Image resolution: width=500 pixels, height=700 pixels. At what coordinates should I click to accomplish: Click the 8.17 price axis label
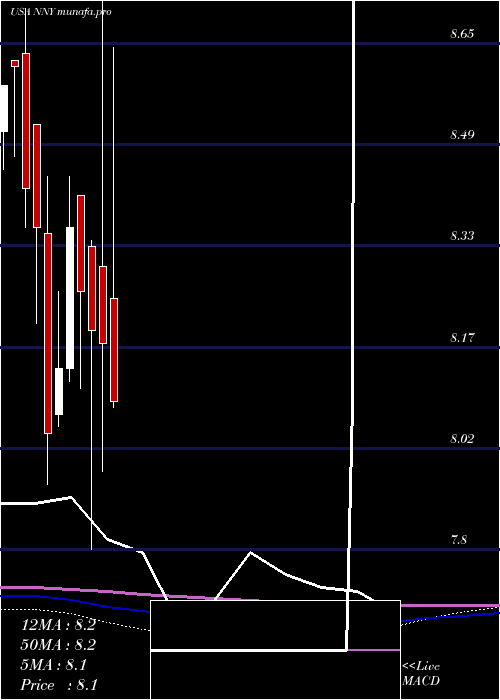pyautogui.click(x=462, y=338)
